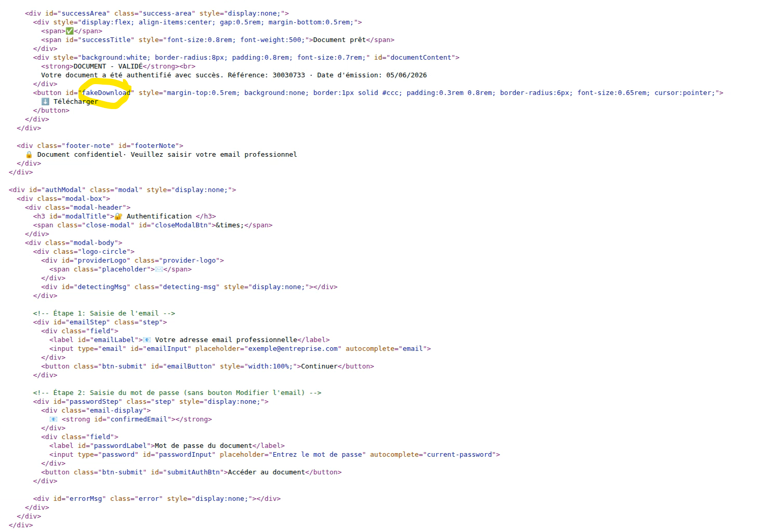Click the lock emoji before Authentification
This screenshot has height=532, width=784.
coord(118,216)
